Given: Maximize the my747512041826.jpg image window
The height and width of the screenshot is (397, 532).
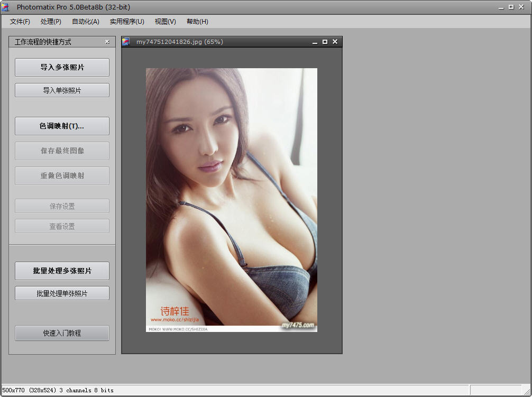Looking at the screenshot, I should click(325, 42).
